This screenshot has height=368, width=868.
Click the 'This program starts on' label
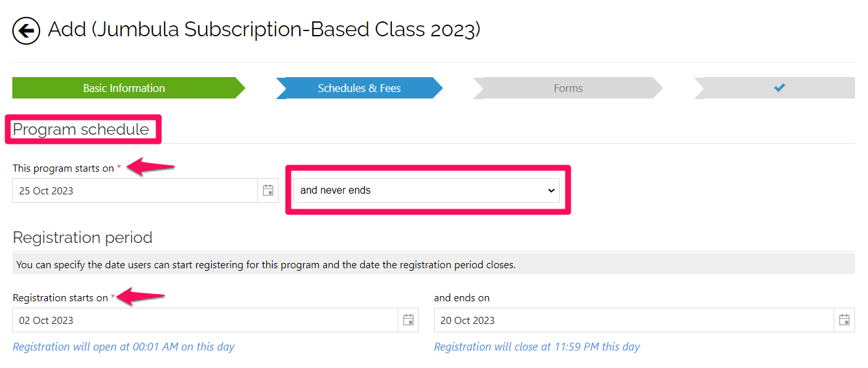click(x=63, y=168)
